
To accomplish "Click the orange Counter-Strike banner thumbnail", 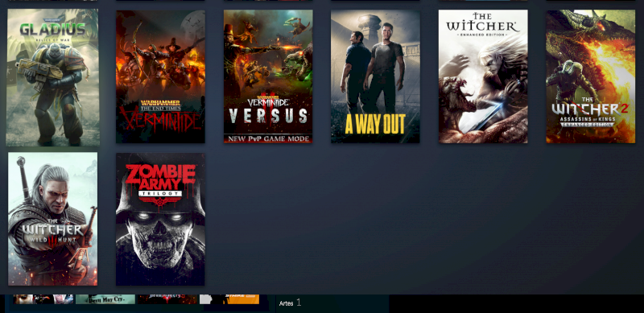I will tap(229, 299).
